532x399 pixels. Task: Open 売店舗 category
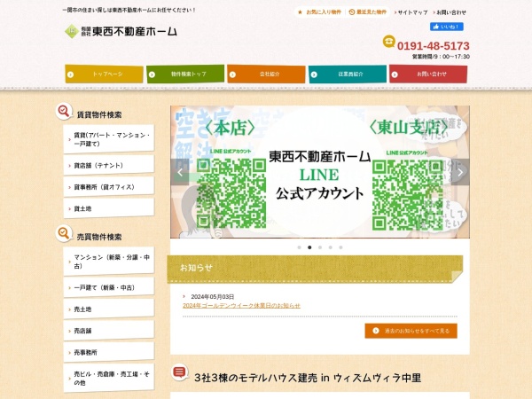108,331
